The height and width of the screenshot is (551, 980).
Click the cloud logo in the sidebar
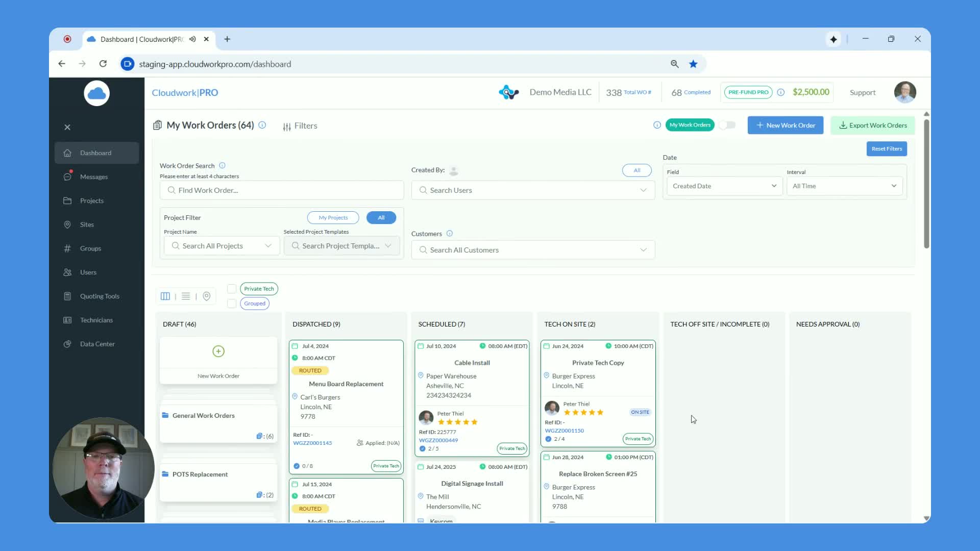(x=96, y=93)
